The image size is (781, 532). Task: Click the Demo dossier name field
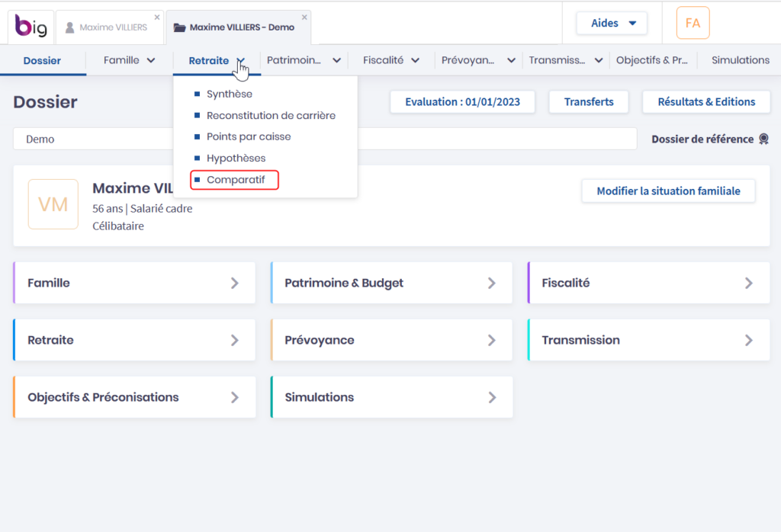tap(92, 139)
